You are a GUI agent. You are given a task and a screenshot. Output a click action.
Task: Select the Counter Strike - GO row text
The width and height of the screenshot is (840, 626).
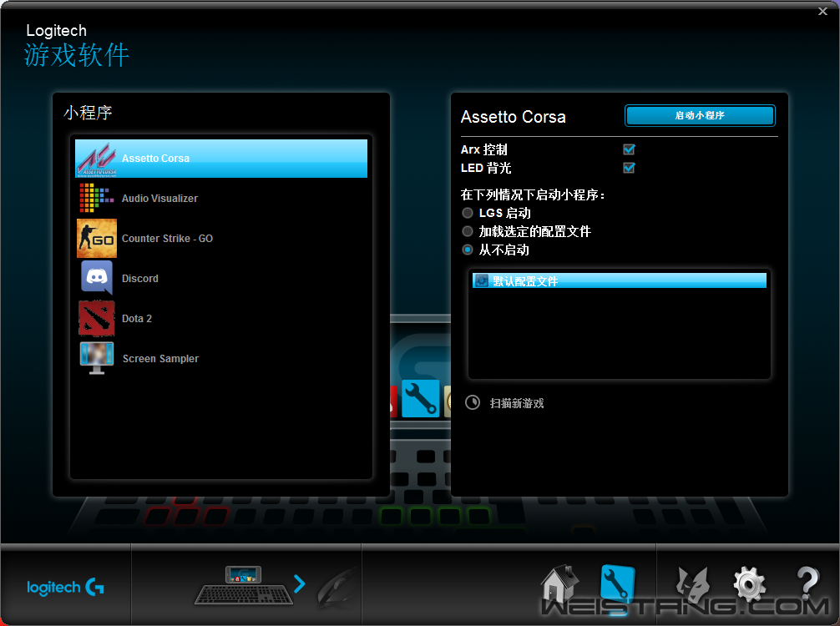coord(167,239)
